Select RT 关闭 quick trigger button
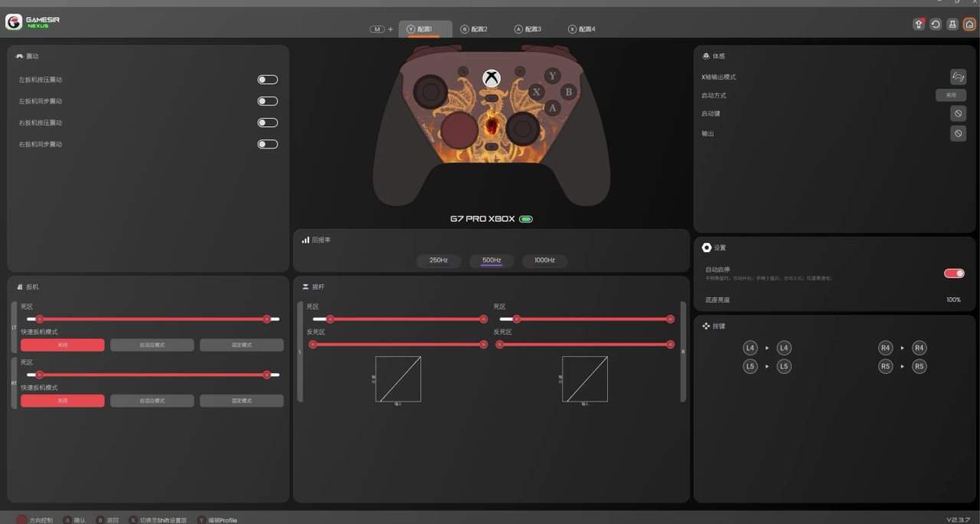 click(x=62, y=401)
